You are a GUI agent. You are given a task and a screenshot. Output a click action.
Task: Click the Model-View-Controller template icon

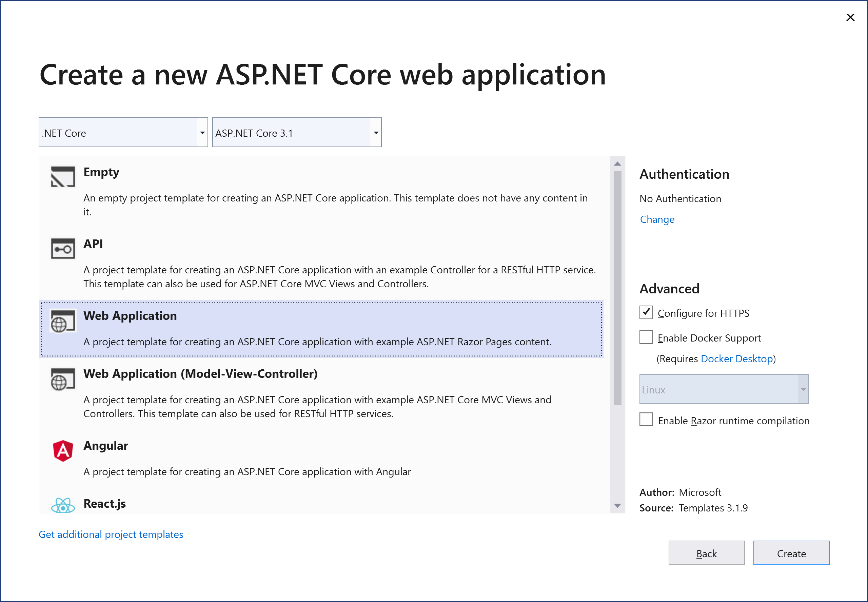(63, 379)
